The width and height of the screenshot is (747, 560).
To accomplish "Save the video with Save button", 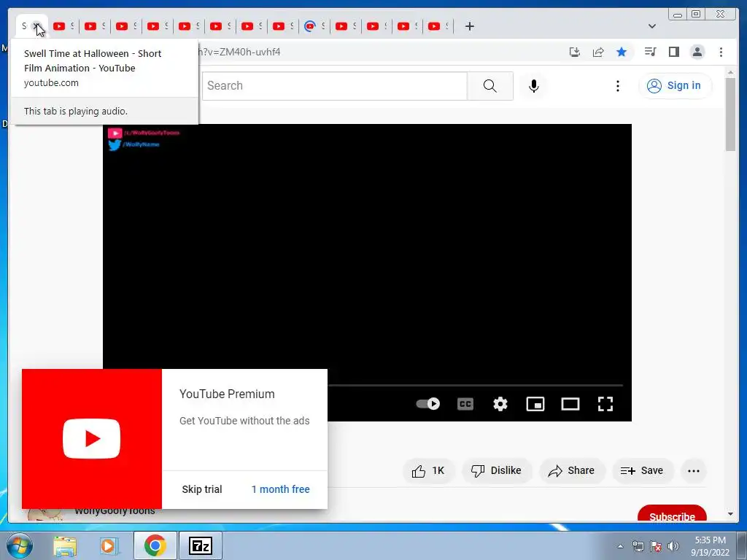I will [x=642, y=471].
